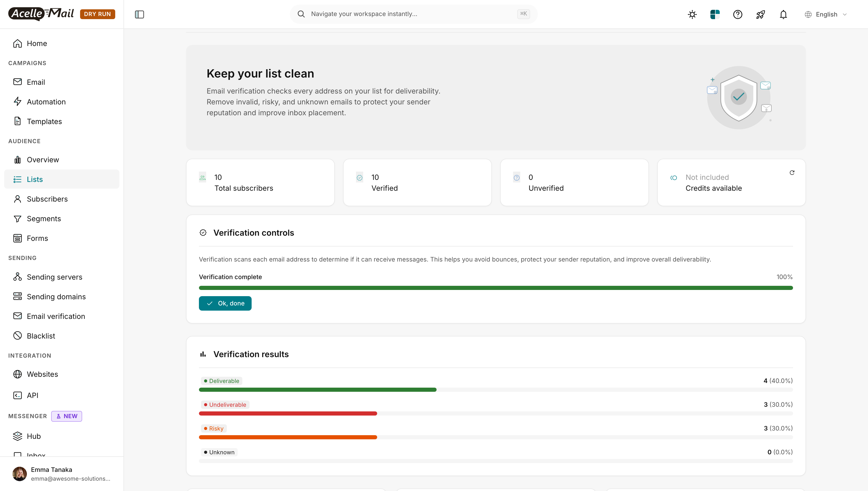Open Sending servers

(62, 277)
